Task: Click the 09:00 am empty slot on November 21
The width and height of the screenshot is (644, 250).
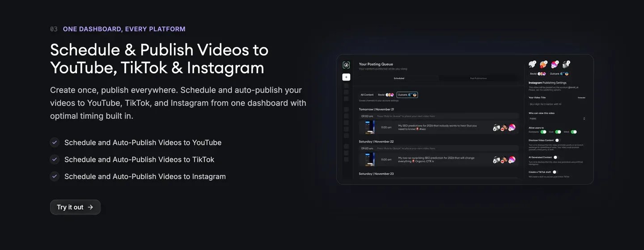Action: [439, 116]
